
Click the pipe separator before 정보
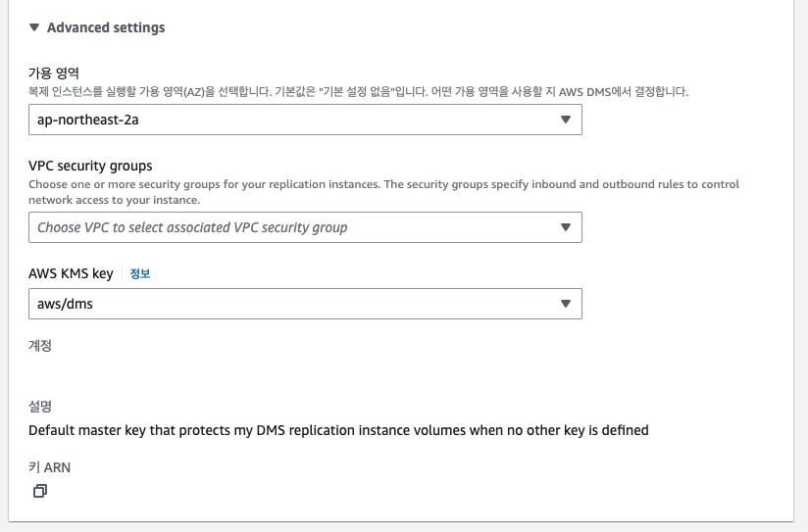click(x=123, y=273)
